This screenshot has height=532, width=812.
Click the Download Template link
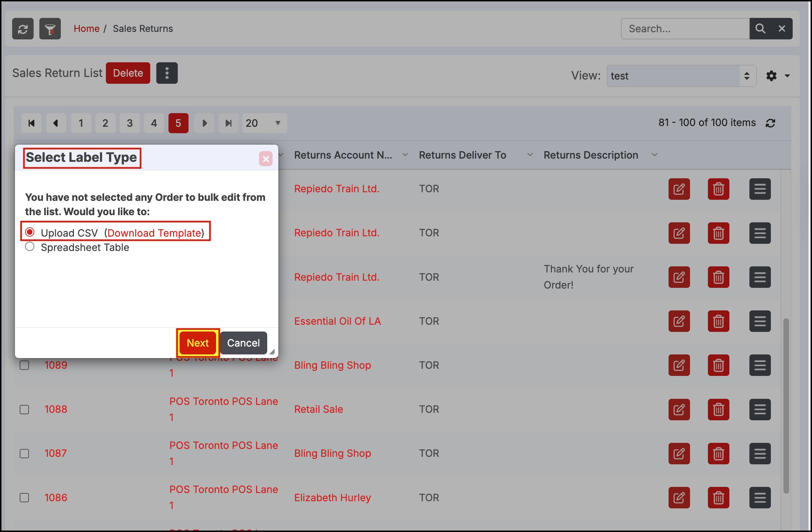(154, 233)
